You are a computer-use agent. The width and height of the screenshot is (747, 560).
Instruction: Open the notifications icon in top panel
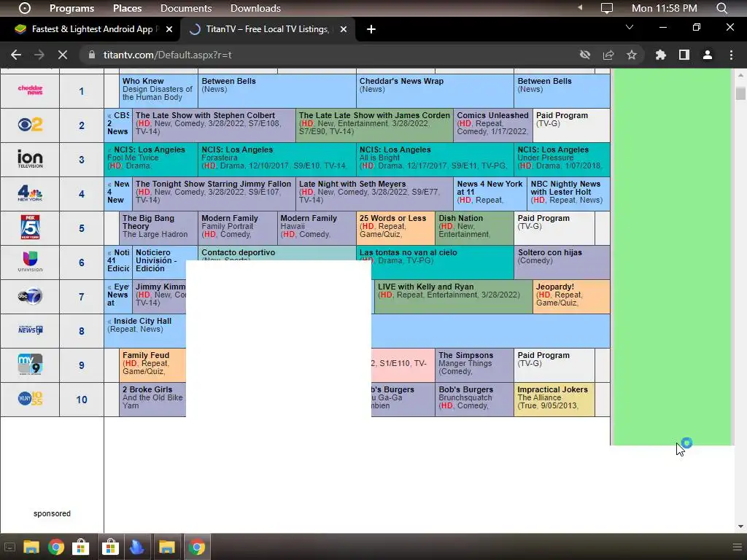(x=606, y=8)
